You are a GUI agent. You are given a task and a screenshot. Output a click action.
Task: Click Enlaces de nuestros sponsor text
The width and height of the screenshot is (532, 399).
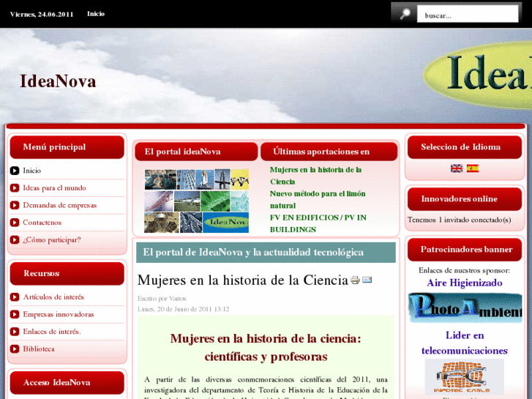click(464, 270)
